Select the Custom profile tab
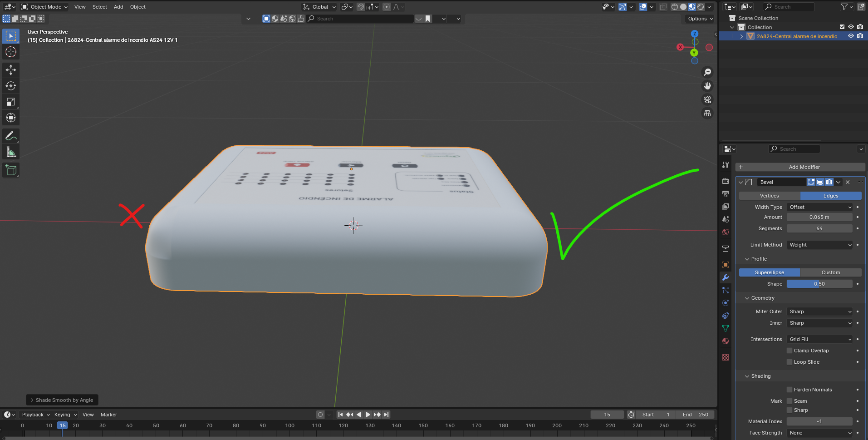The height and width of the screenshot is (440, 868). coord(831,272)
